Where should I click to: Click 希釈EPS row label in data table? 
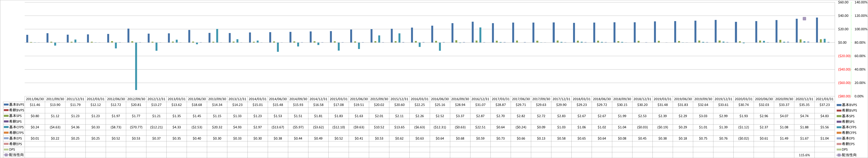coord(16,144)
